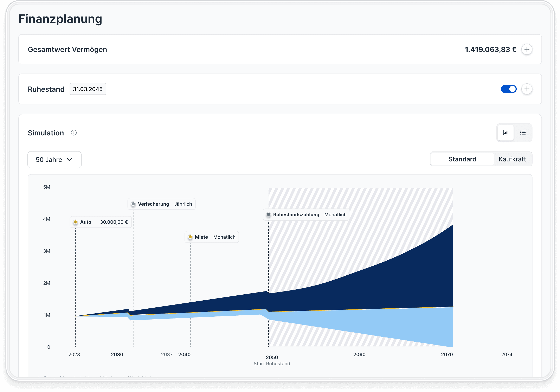Click the total value 1.419.063,83 €
This screenshot has height=392, width=560.
coord(490,50)
